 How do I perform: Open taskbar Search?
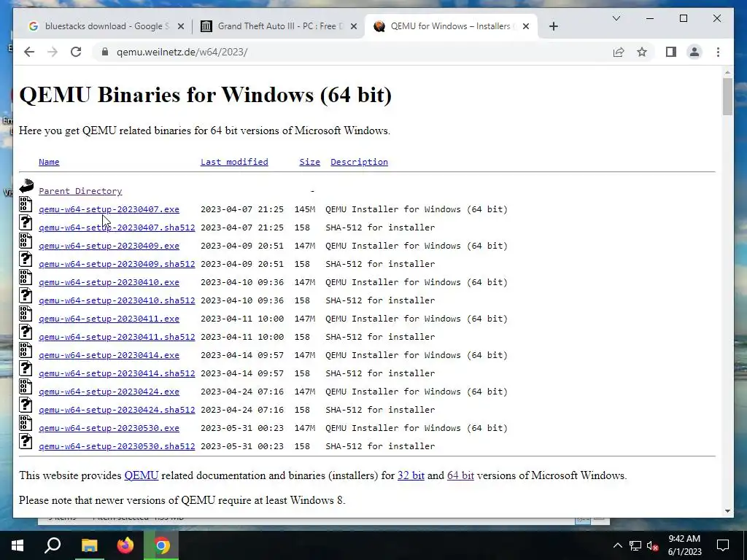pyautogui.click(x=53, y=545)
